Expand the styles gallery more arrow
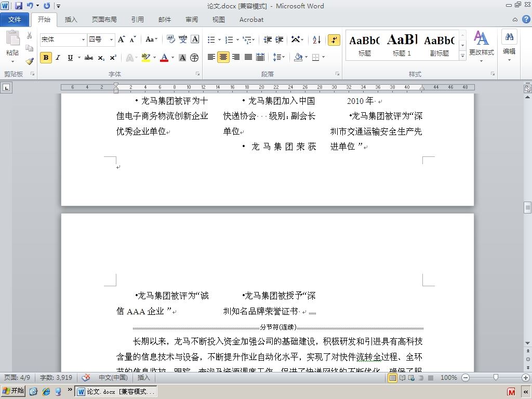 (x=462, y=56)
